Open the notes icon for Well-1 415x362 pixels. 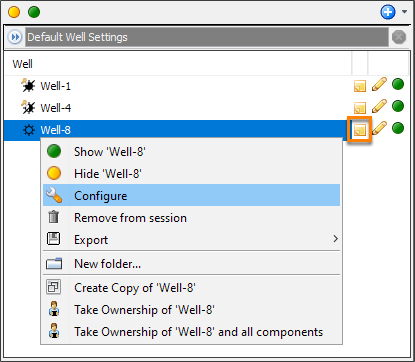point(360,86)
